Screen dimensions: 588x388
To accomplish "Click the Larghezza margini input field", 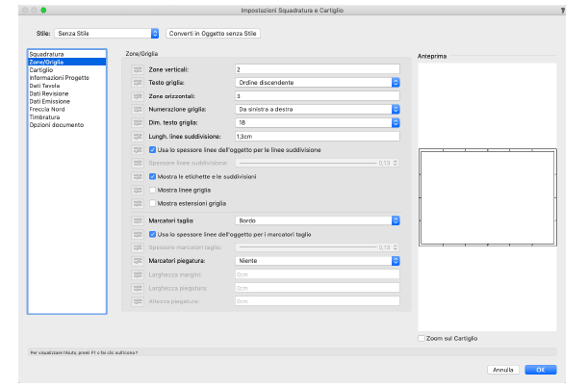I will [318, 274].
